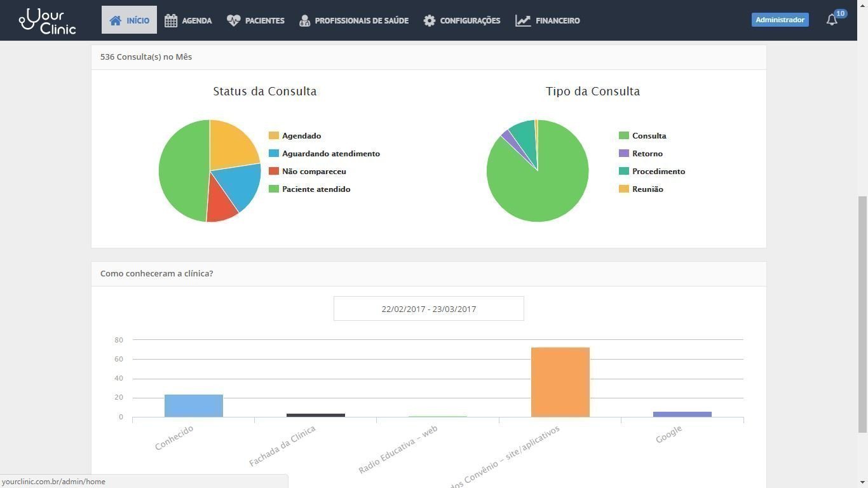
Task: Toggle Agendado legend item in status chart
Action: click(301, 136)
